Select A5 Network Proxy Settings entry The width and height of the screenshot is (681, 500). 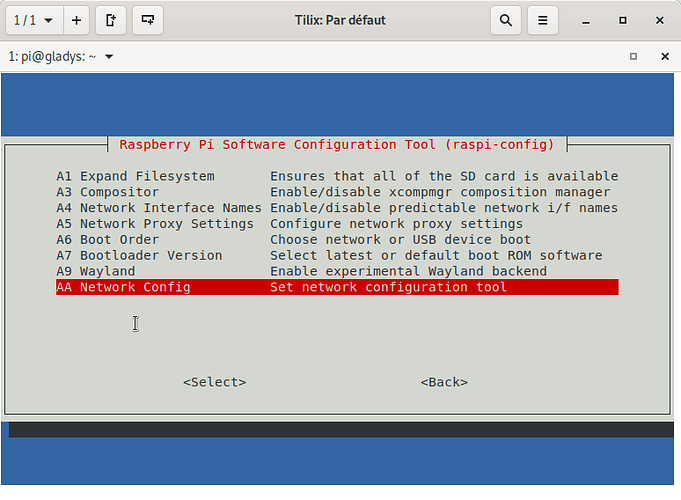coord(337,223)
